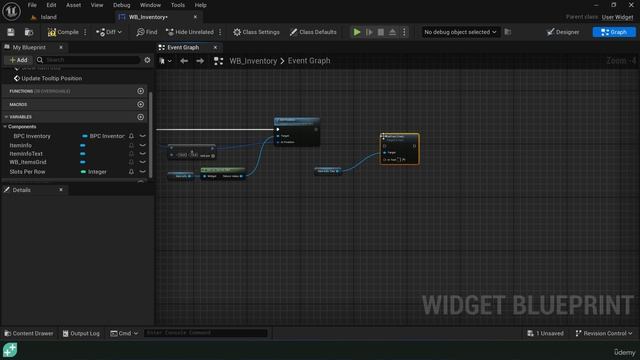The height and width of the screenshot is (360, 640).
Task: Open the play mode options dots
Action: click(404, 32)
